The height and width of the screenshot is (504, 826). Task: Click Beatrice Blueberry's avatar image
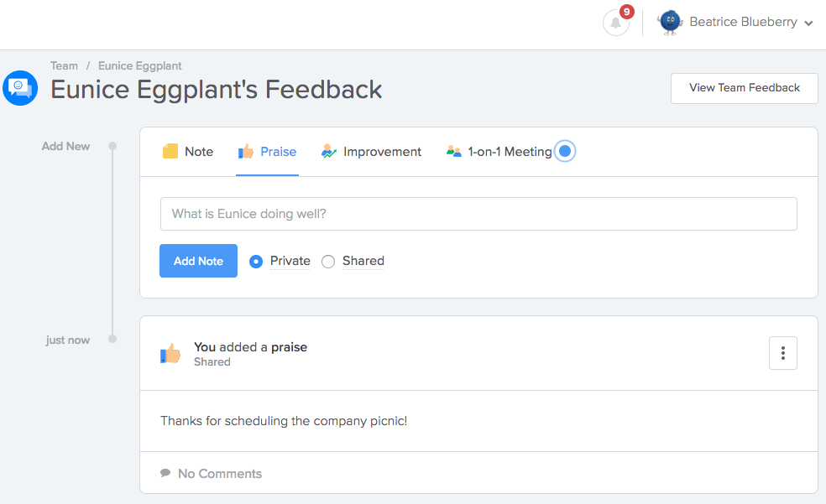point(670,23)
